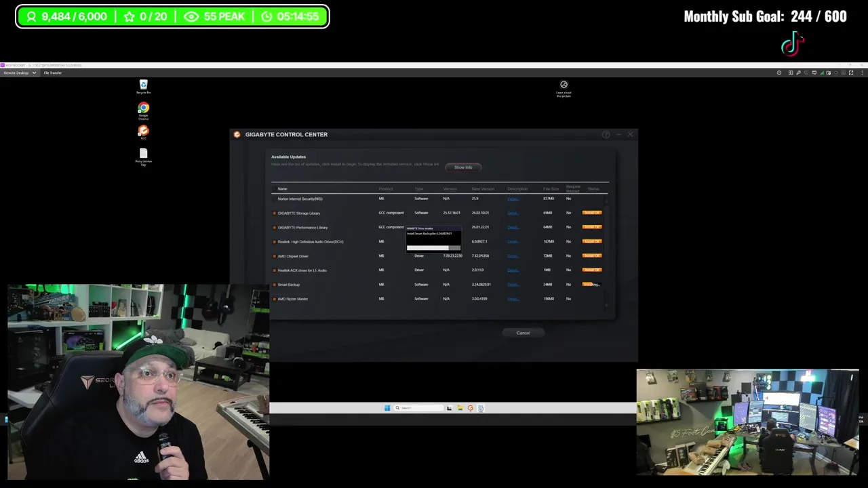The height and width of the screenshot is (488, 868).
Task: Click the Show Info button
Action: click(x=463, y=167)
